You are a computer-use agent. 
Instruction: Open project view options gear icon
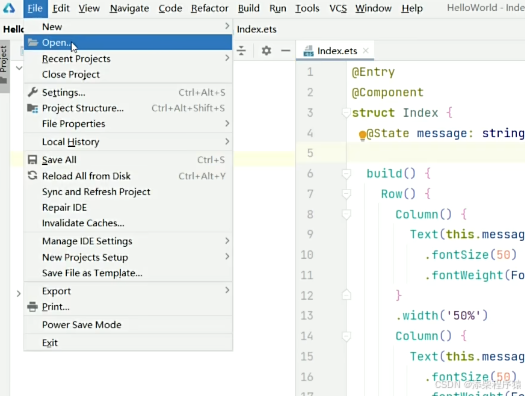(x=267, y=51)
